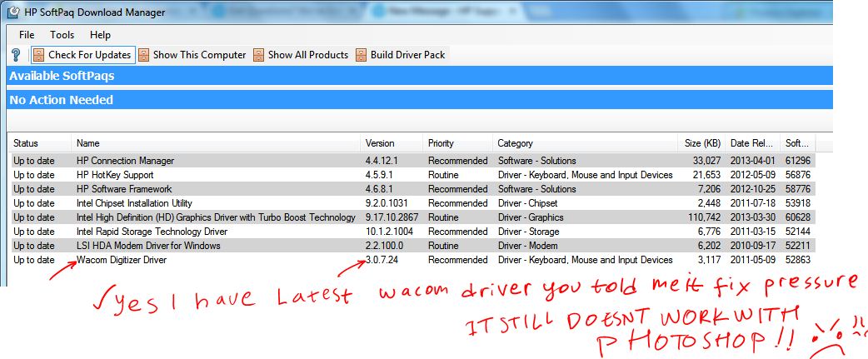Click the 33,027 size cell
The height and width of the screenshot is (359, 868).
[x=706, y=161]
